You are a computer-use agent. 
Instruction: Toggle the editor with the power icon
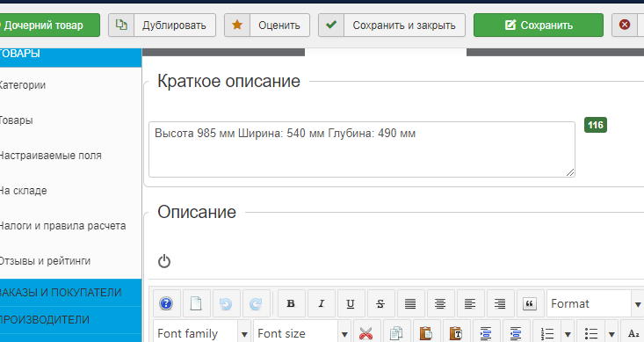pos(164,261)
